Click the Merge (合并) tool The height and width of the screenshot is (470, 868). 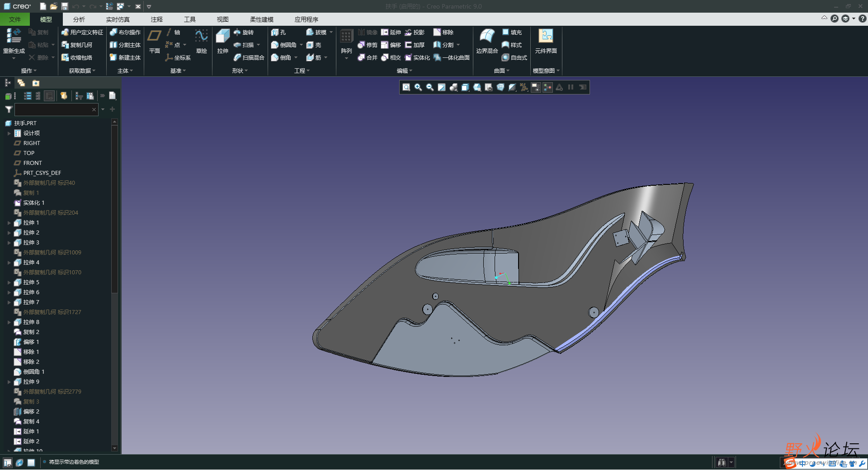pos(368,58)
